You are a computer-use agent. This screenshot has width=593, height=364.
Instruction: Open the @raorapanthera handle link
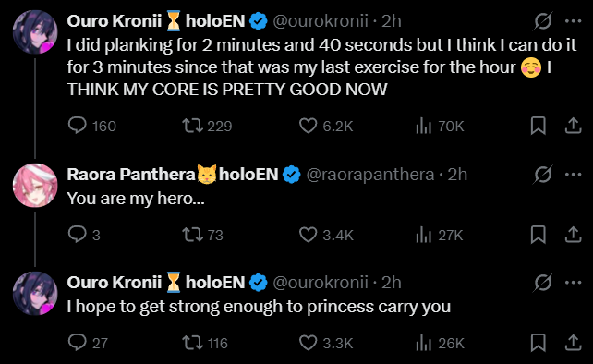[369, 175]
